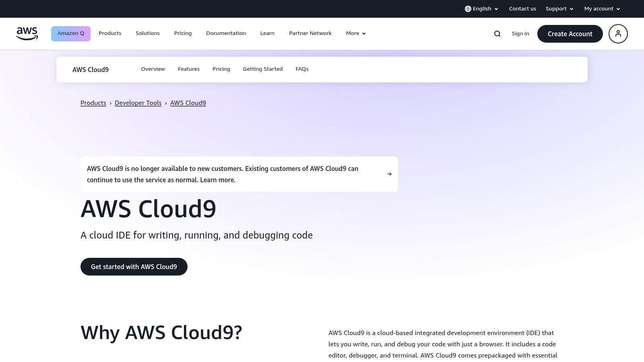Open the Documentation menu item
The height and width of the screenshot is (362, 644).
point(226,33)
